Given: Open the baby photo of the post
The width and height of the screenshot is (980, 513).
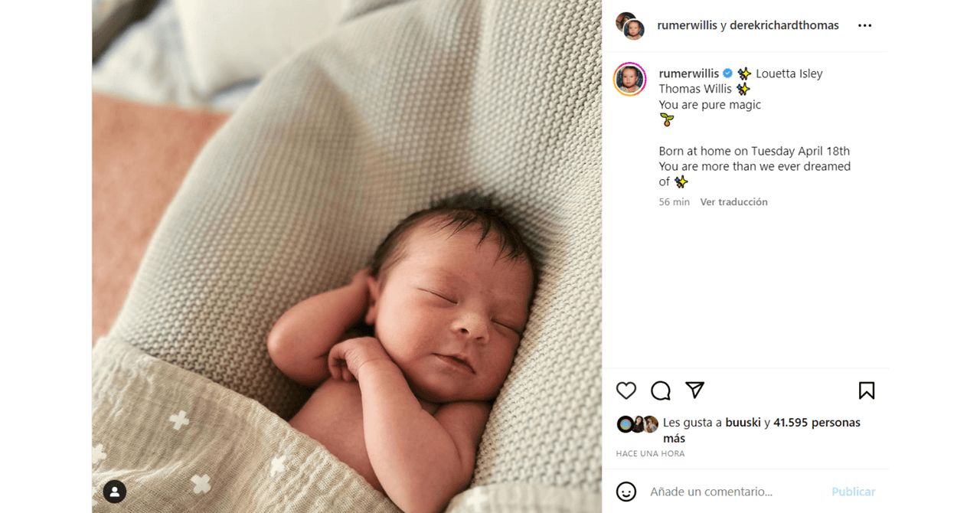Looking at the screenshot, I should point(347,256).
